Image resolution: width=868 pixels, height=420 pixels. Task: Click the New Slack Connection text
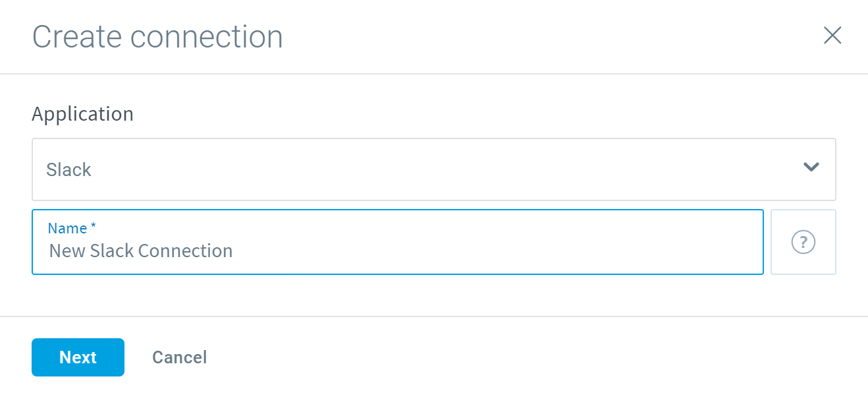point(141,251)
